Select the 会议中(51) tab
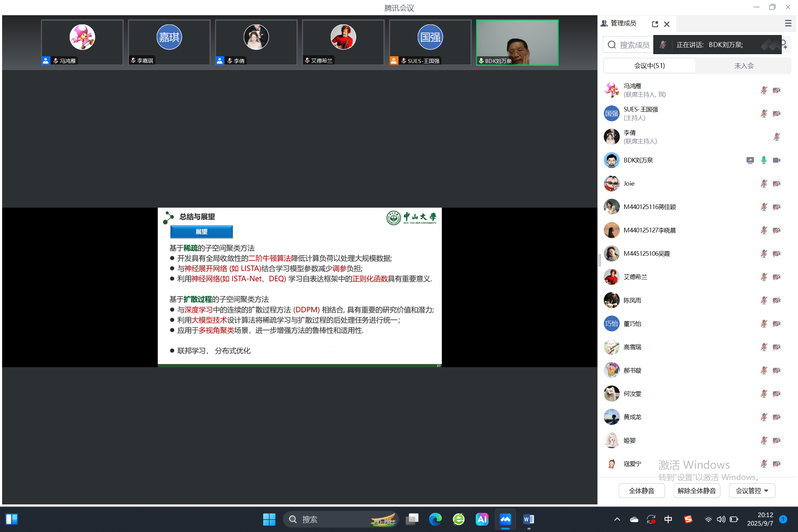 click(649, 66)
